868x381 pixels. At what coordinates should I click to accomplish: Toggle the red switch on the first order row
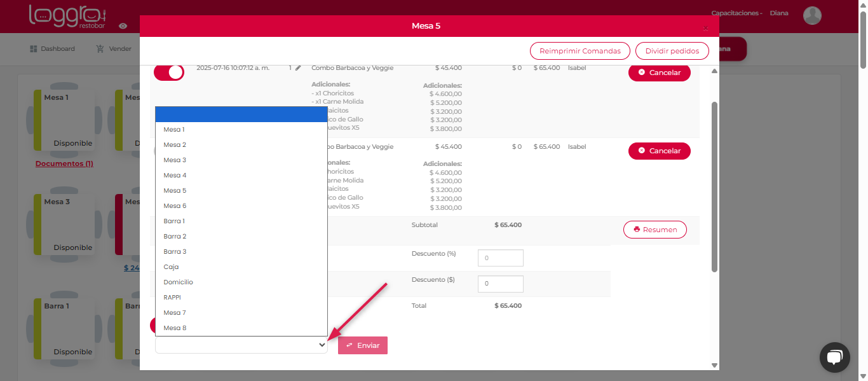click(168, 72)
